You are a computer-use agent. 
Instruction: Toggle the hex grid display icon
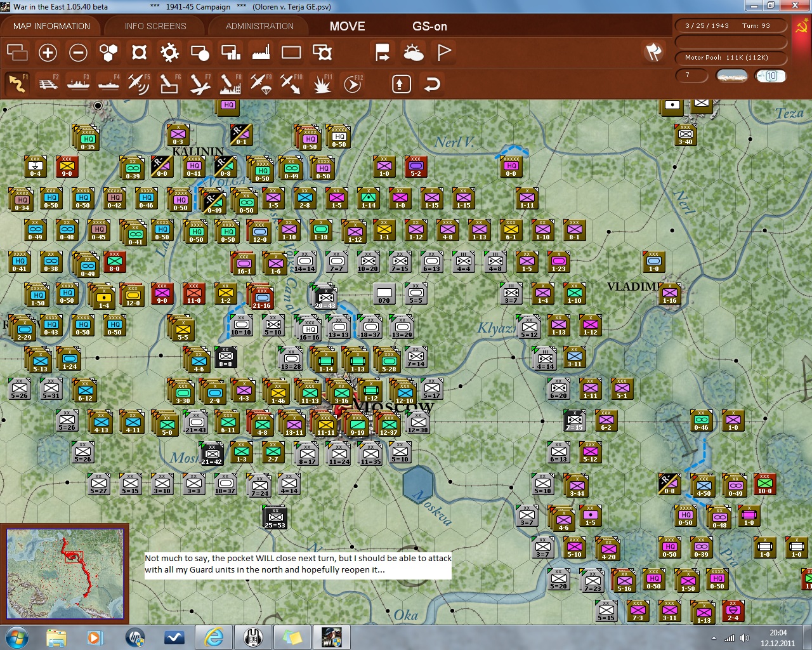click(x=108, y=52)
